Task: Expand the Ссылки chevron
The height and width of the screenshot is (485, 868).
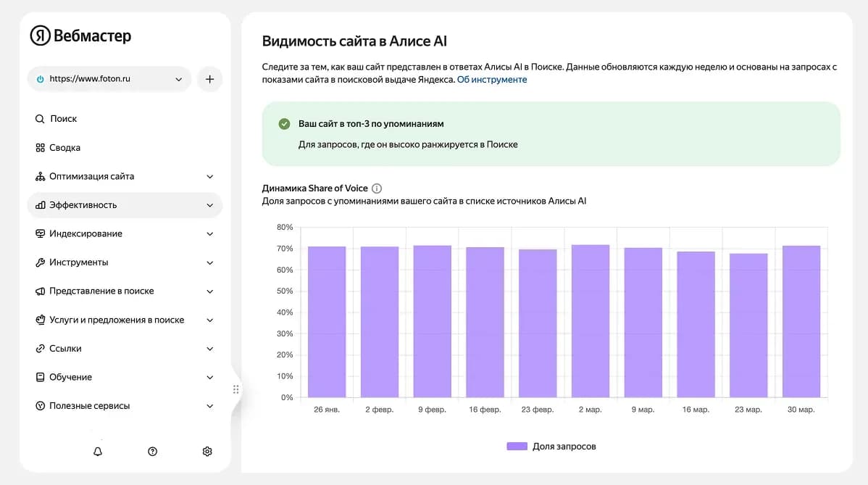Action: pyautogui.click(x=210, y=349)
